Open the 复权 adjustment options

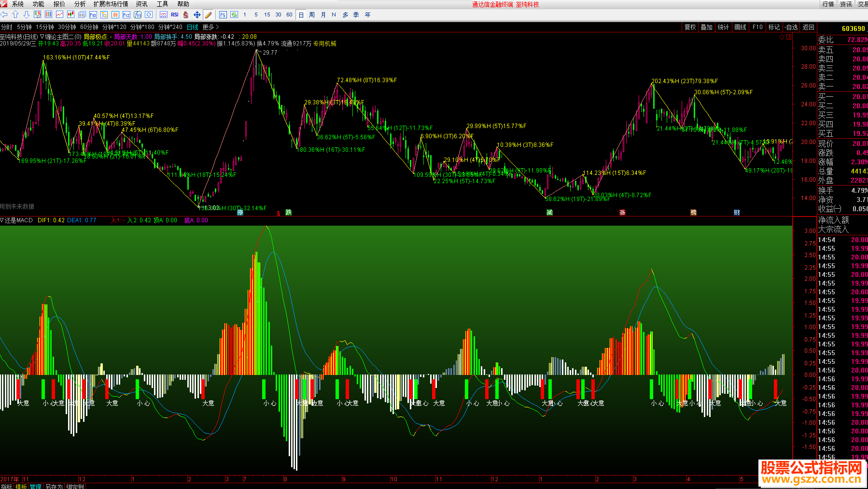point(690,27)
